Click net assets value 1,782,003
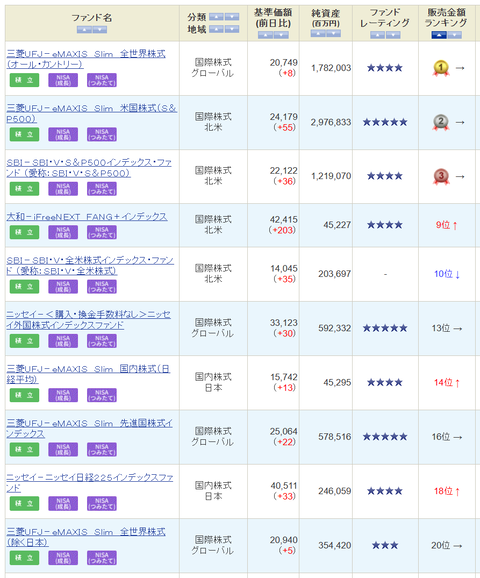480x578 pixels. 331,68
